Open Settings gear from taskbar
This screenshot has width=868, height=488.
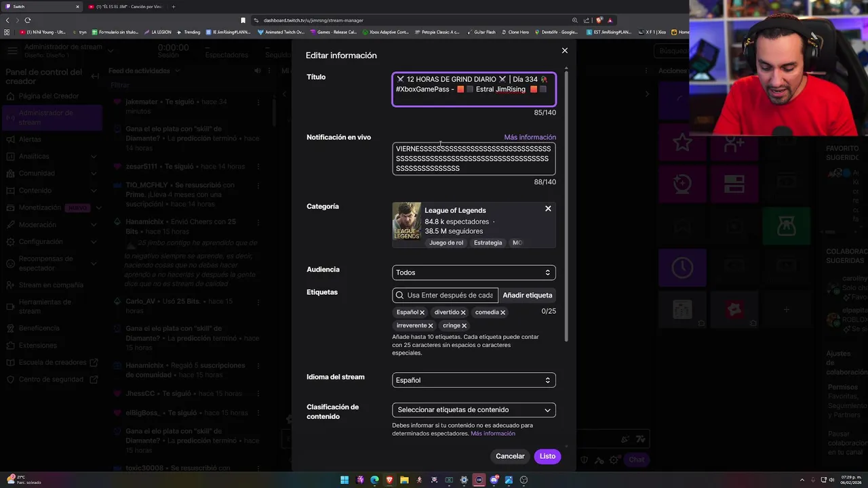(464, 480)
